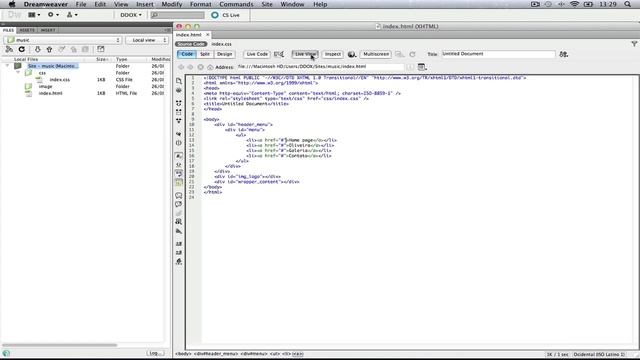The width and height of the screenshot is (640, 360).
Task: Click the Log button in Files panel
Action: [156, 353]
